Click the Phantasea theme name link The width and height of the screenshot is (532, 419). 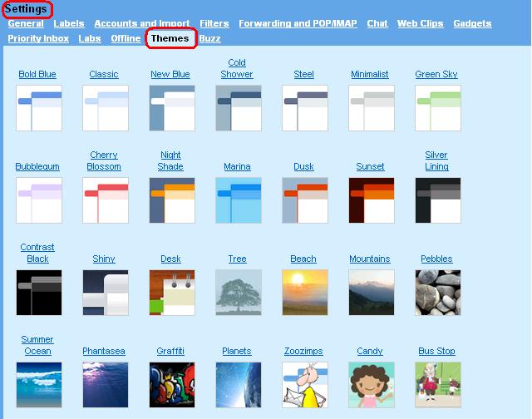(x=104, y=351)
